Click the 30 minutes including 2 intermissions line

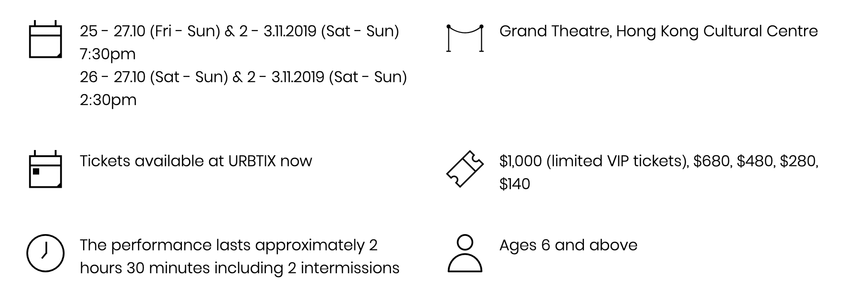[x=263, y=268]
